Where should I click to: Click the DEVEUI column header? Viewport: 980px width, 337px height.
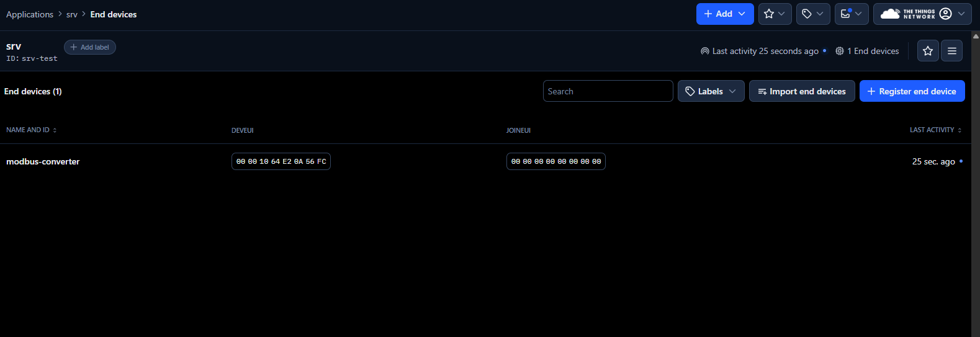tap(243, 130)
